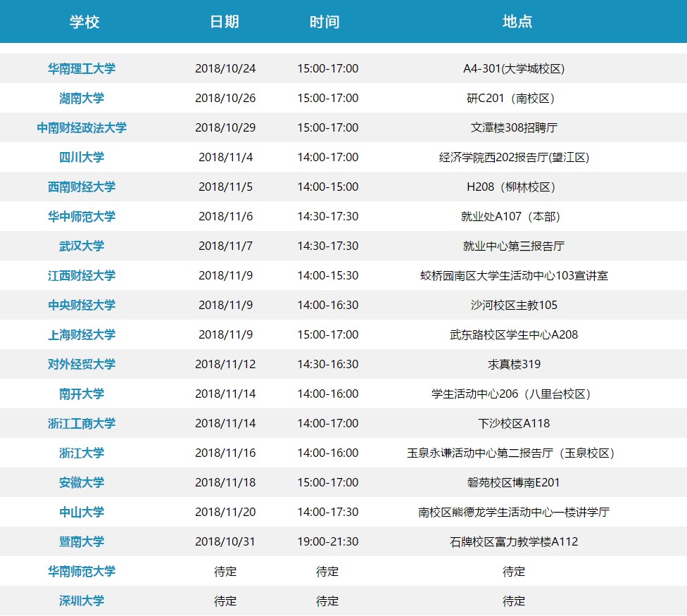
Task: Open the 安徽大学 school link
Action: [82, 482]
